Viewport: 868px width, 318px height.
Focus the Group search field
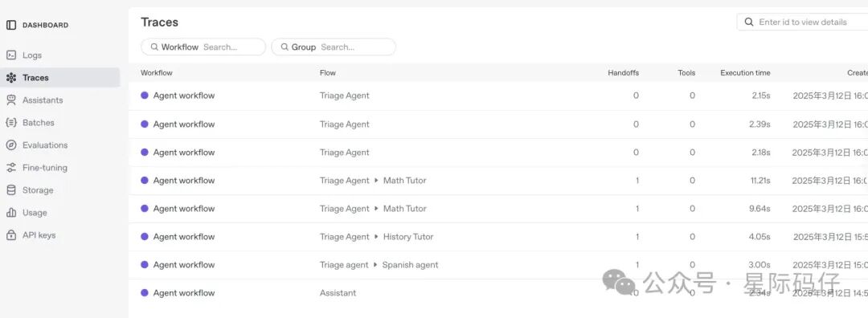[334, 47]
